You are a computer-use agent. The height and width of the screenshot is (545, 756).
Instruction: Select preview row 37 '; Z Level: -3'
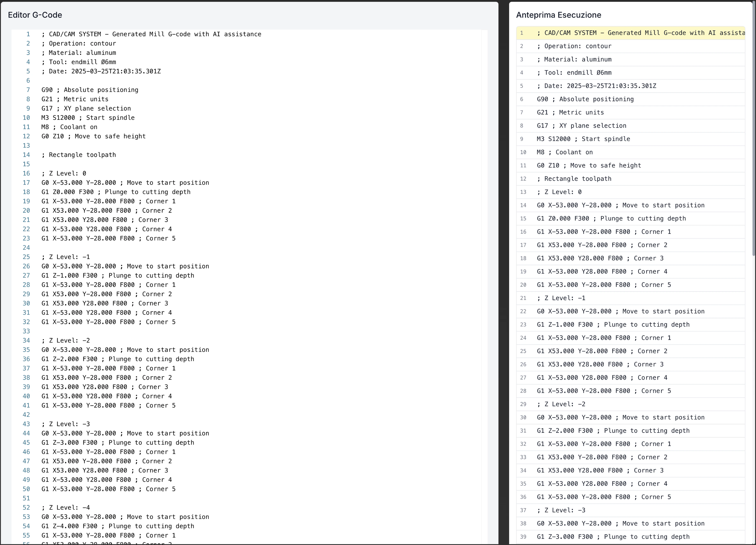(x=630, y=510)
